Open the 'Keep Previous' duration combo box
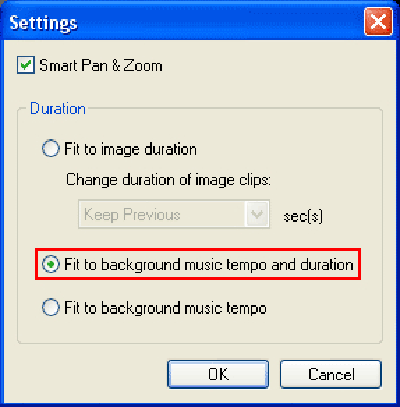The width and height of the screenshot is (400, 407). tap(174, 214)
